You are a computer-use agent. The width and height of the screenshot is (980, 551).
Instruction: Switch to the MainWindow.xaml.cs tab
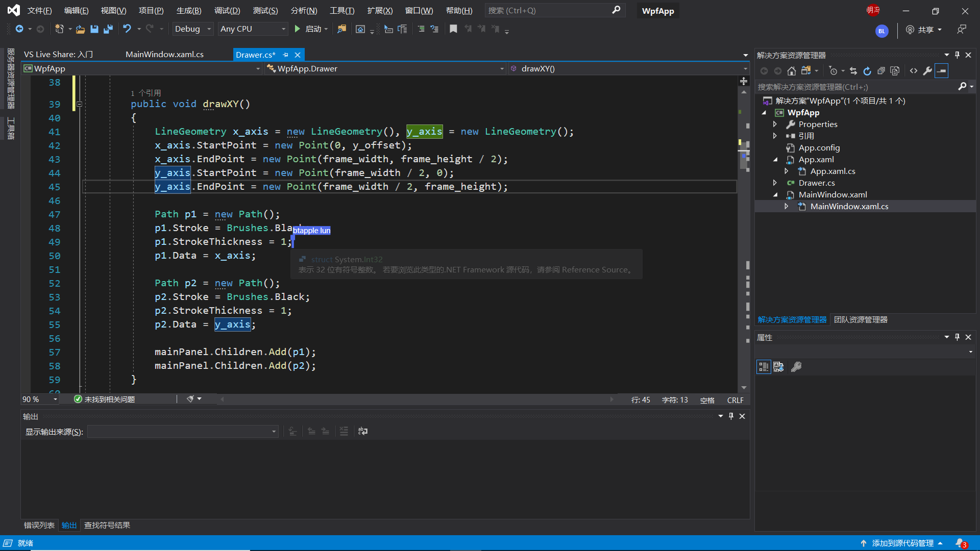coord(164,55)
